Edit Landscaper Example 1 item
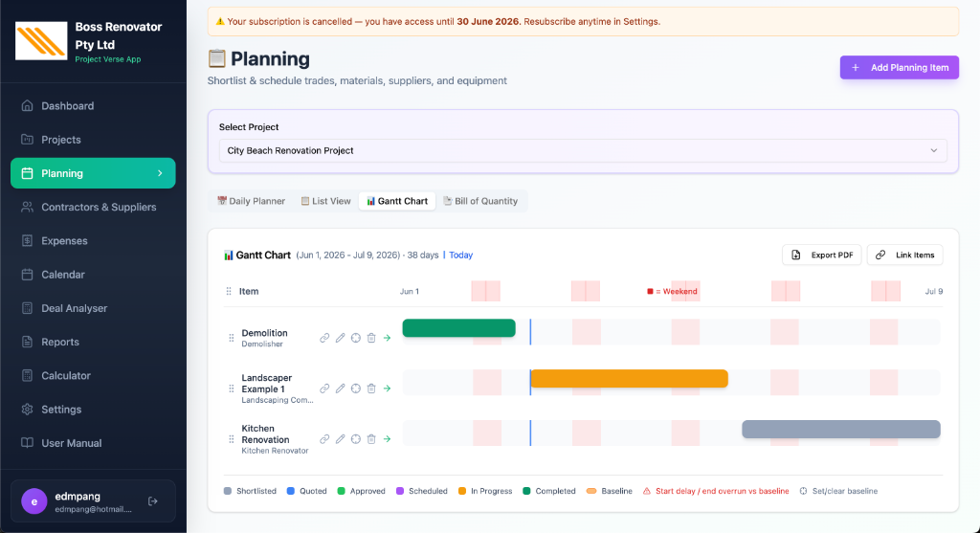 [340, 389]
